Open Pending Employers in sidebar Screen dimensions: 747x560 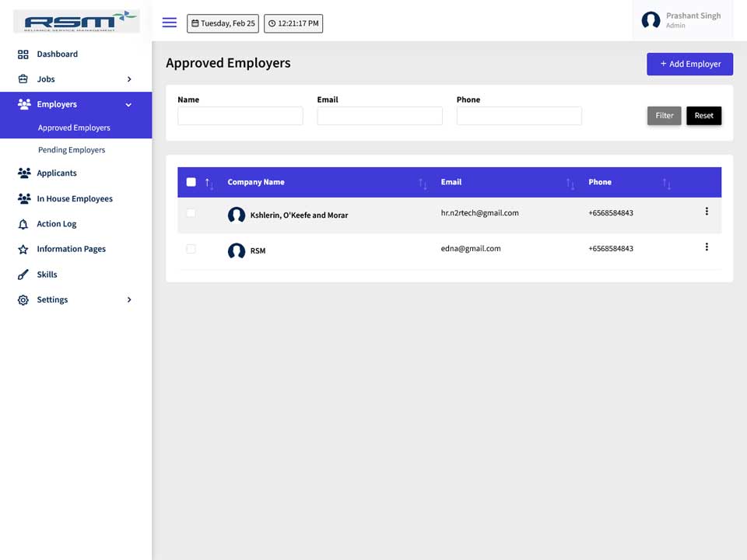tap(72, 149)
